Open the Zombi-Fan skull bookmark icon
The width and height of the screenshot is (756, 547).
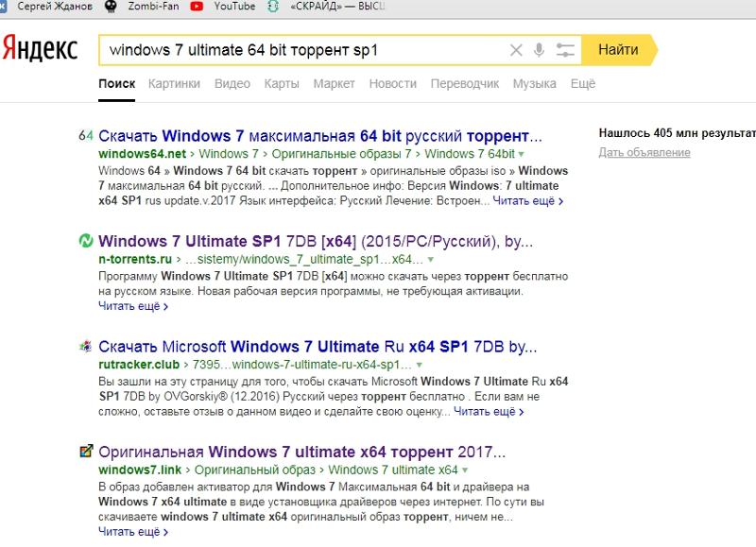[x=111, y=7]
